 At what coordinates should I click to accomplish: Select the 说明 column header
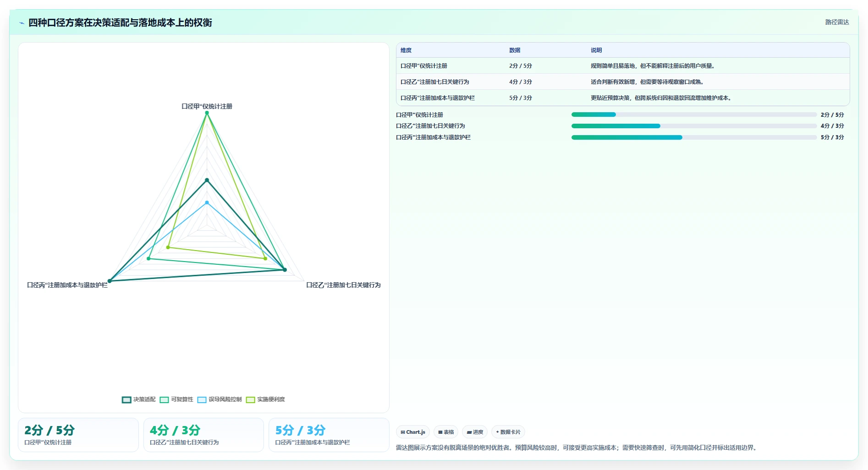[x=596, y=50]
